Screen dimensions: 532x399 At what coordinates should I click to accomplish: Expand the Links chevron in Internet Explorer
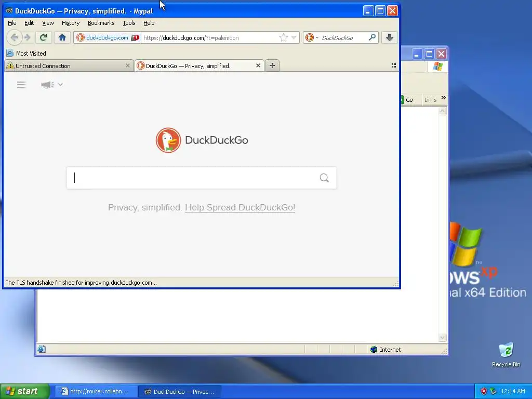coord(444,98)
